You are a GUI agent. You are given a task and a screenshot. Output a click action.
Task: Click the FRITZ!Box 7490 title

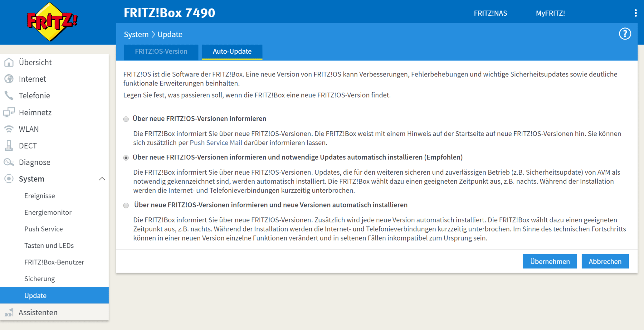[x=169, y=13]
